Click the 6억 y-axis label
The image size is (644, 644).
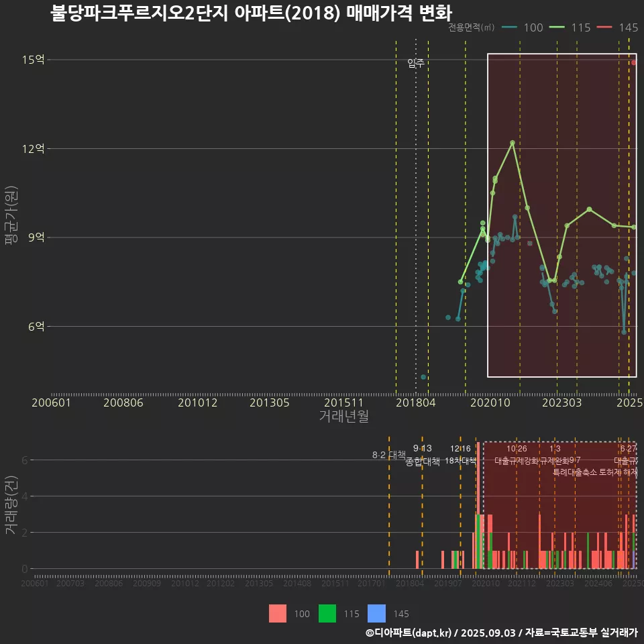pyautogui.click(x=36, y=327)
